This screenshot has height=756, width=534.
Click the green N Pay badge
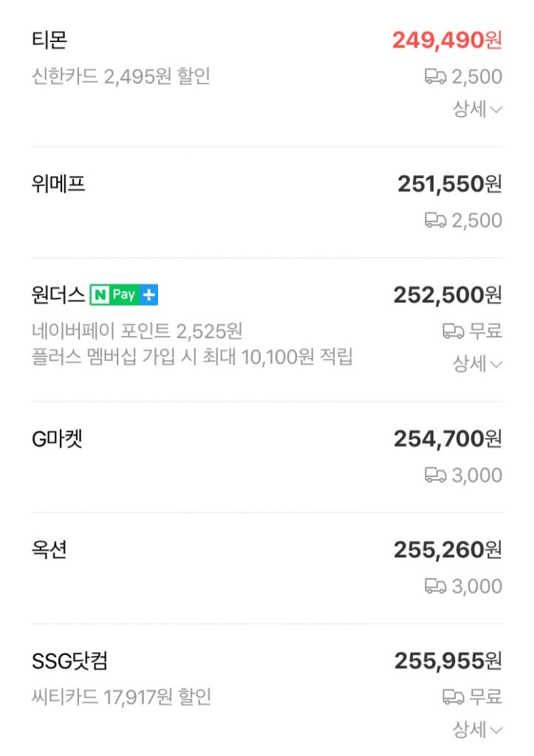[x=114, y=295]
